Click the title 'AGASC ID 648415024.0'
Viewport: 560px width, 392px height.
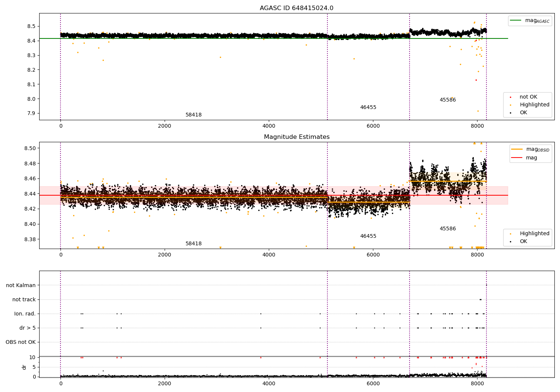tap(296, 8)
